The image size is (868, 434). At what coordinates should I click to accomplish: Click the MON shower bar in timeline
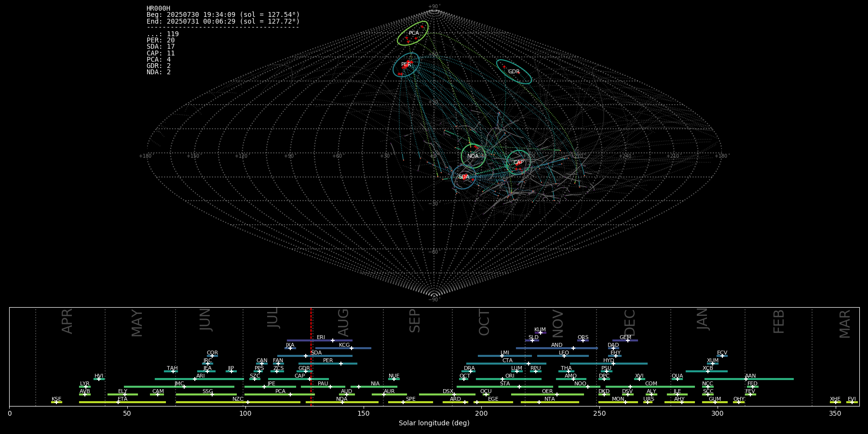[x=618, y=402]
